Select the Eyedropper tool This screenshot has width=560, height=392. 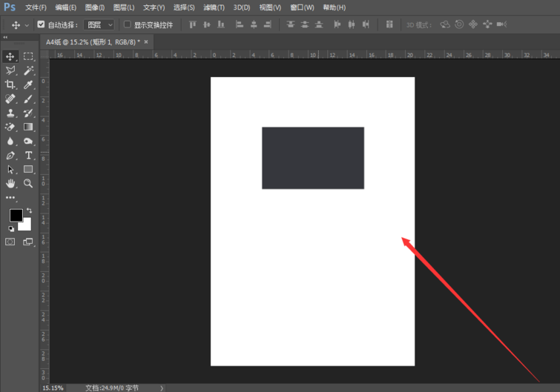(x=28, y=84)
